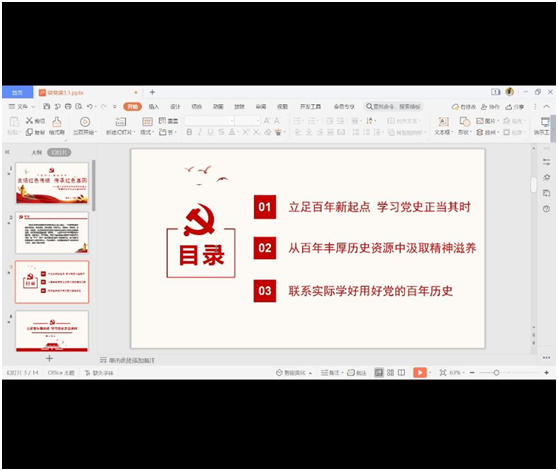Click the Save icon in quick toolbar
Screen dimensions: 558x471
tap(47, 106)
